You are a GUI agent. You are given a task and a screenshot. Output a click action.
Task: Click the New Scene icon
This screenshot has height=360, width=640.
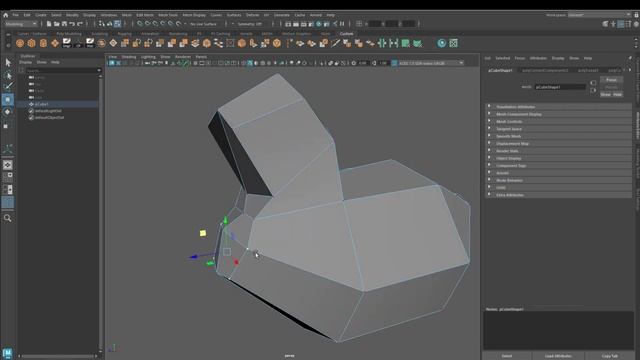[49, 24]
